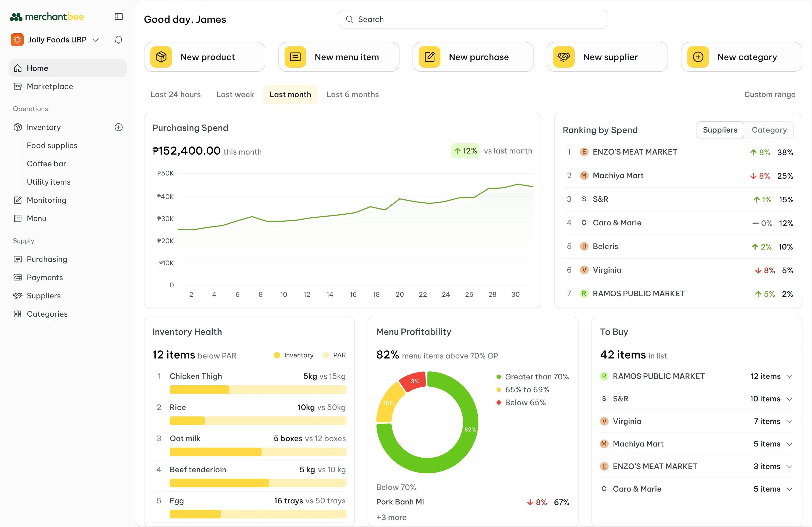Switch Ranking by Spend to Category view
The width and height of the screenshot is (812, 527).
(x=769, y=130)
